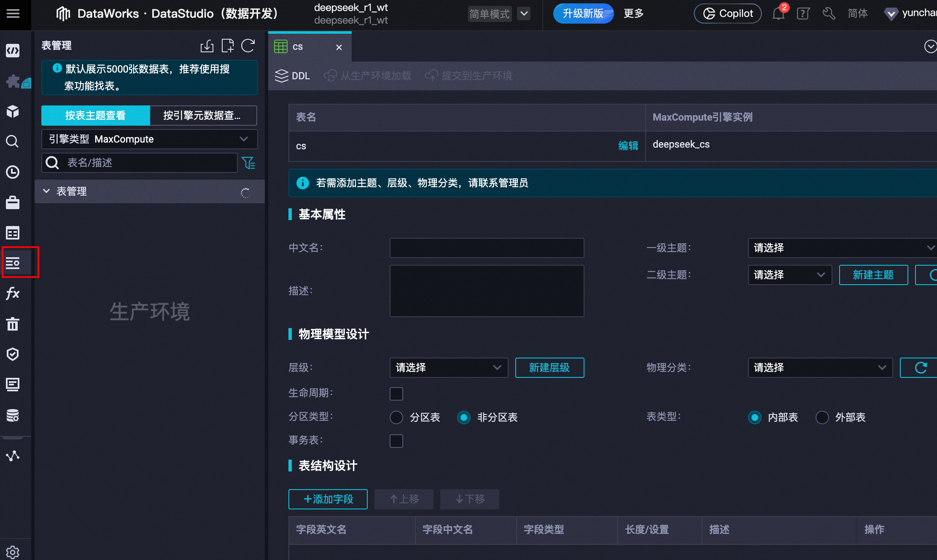Screen dimensions: 937x560
Task: Open the fx functions sidebar icon
Action: 13,293
